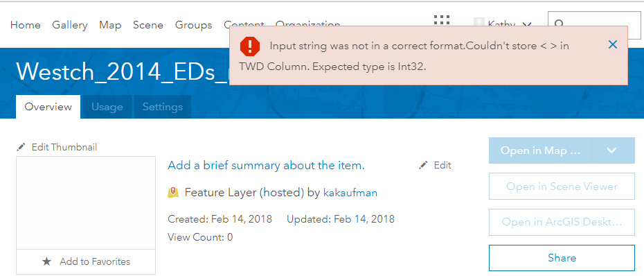Open the app launcher grid icon
Screen dimensions: 644x276
tap(442, 21)
